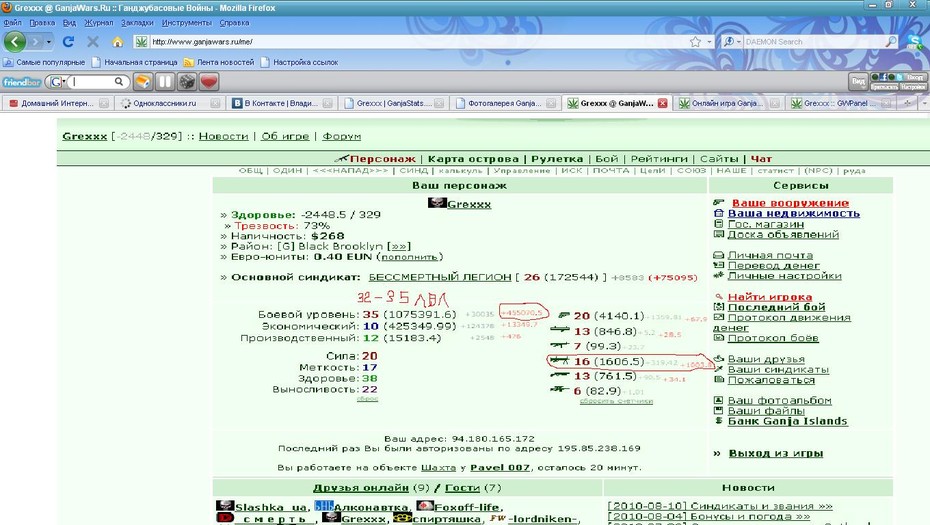Switch to Фотогалерея Ganja tab
The height and width of the screenshot is (525, 930).
[x=504, y=103]
